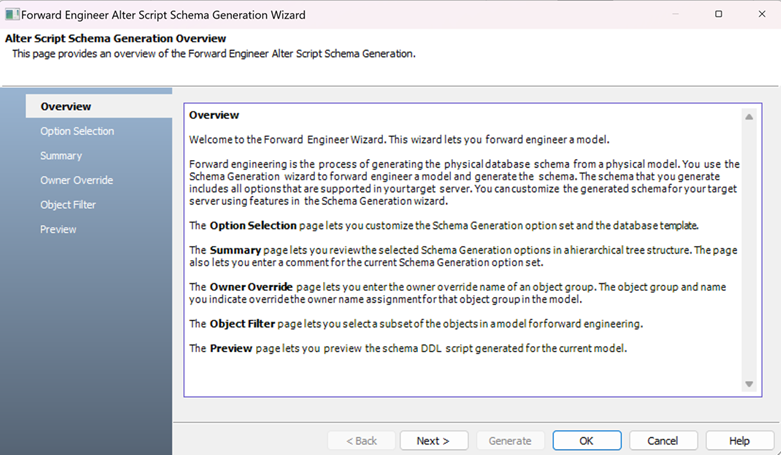Click the scroll up arrow in Overview pane
Screen dimensions: 781x455
(x=749, y=117)
